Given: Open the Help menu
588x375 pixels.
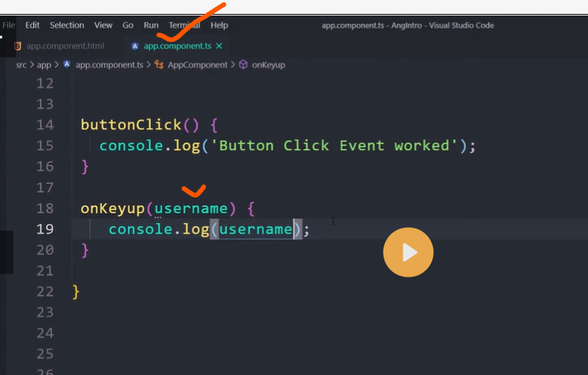Looking at the screenshot, I should (x=219, y=26).
